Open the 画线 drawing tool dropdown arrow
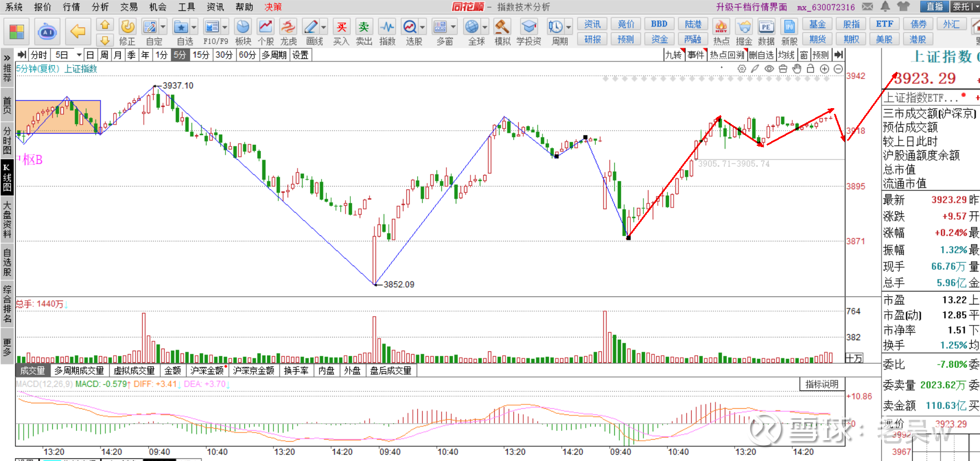This screenshot has height=461, width=980. tap(324, 27)
